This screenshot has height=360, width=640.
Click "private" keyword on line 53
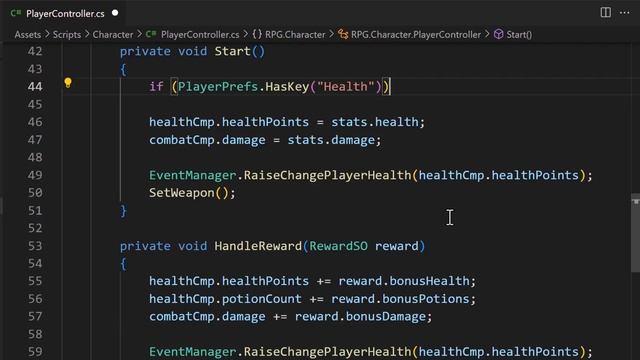click(x=145, y=246)
